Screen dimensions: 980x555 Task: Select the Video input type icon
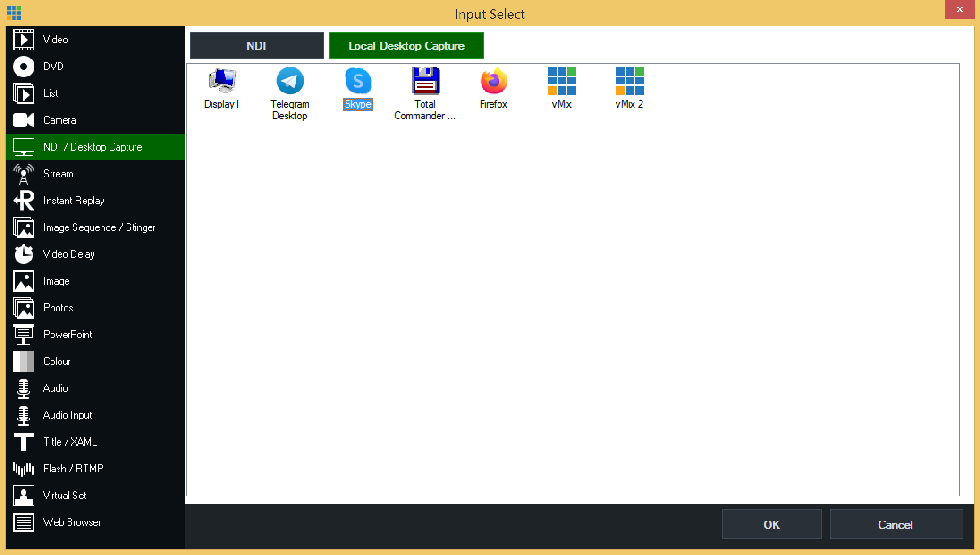pos(24,40)
